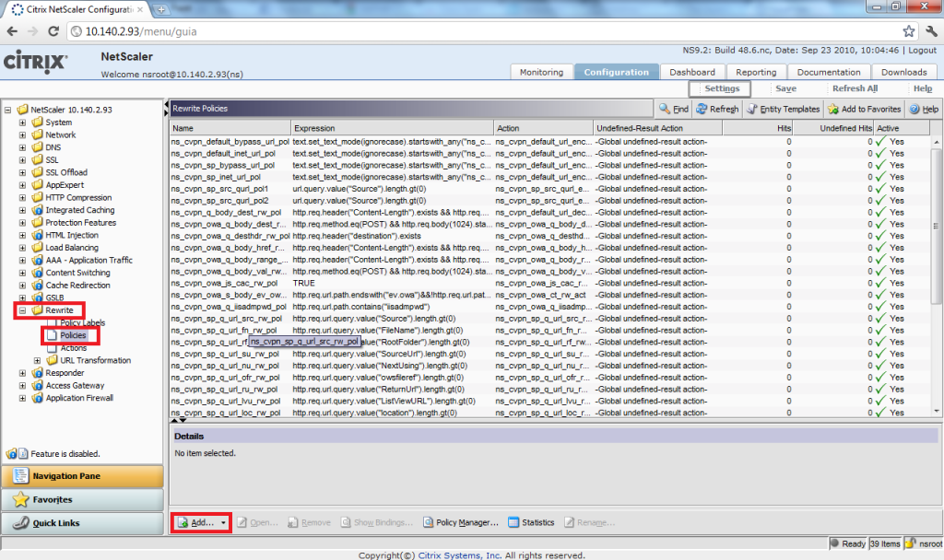Click the Responder feature icon
The width and height of the screenshot is (944, 560).
click(37, 373)
